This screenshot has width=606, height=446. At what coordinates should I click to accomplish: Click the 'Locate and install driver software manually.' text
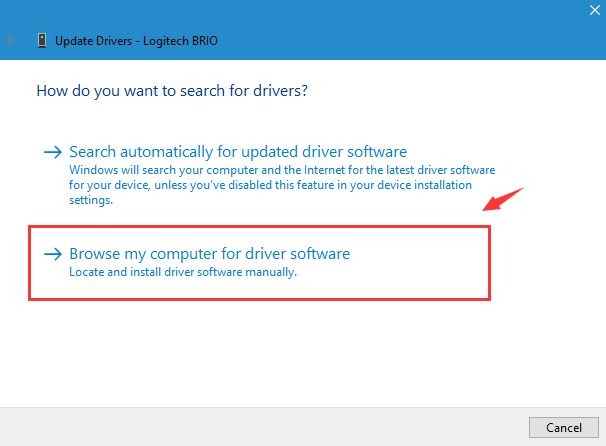pyautogui.click(x=183, y=272)
